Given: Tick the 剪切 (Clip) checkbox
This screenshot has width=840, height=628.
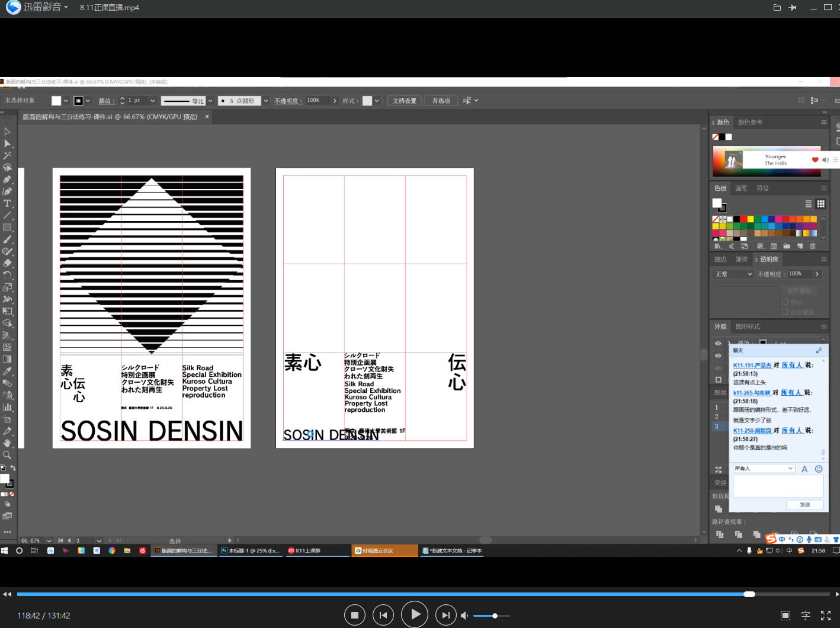Looking at the screenshot, I should [x=785, y=302].
